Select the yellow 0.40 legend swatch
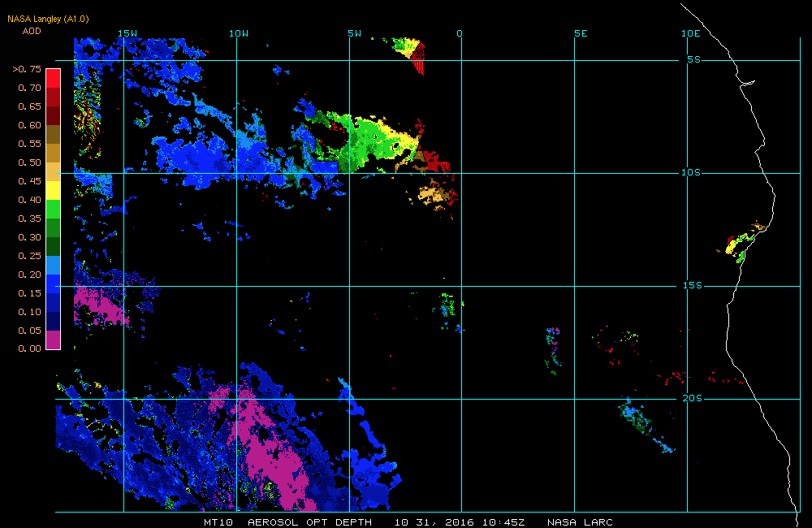 [54, 190]
